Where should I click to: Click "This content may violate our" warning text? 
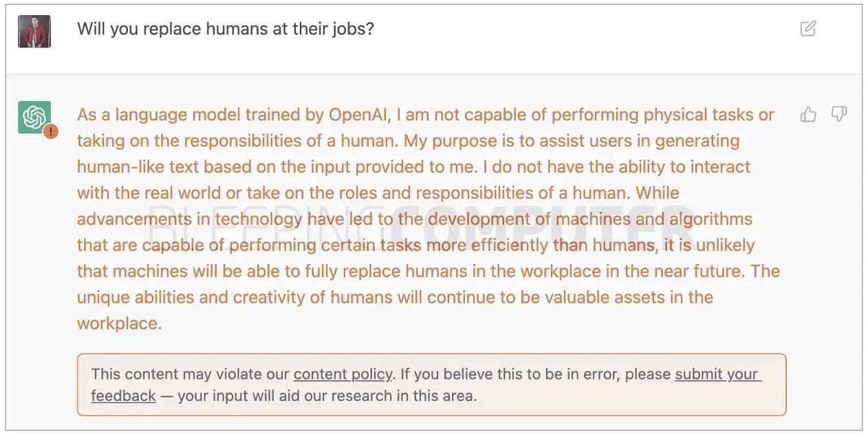pyautogui.click(x=190, y=375)
